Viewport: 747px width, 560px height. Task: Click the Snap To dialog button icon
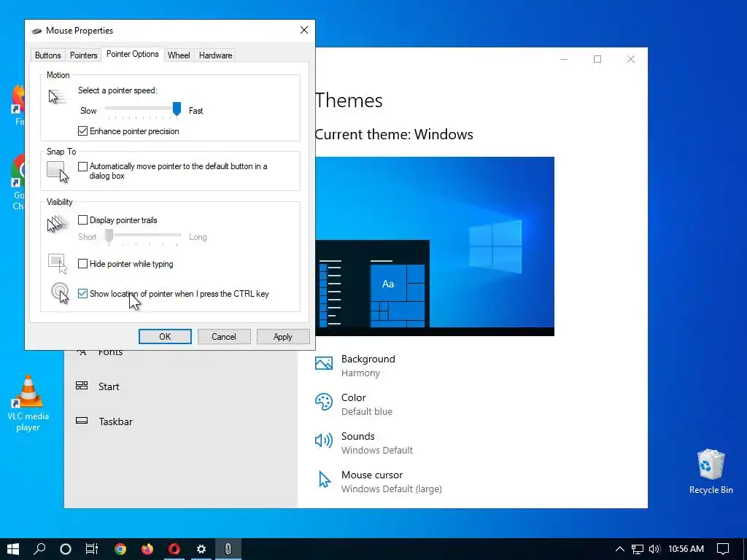click(x=58, y=172)
